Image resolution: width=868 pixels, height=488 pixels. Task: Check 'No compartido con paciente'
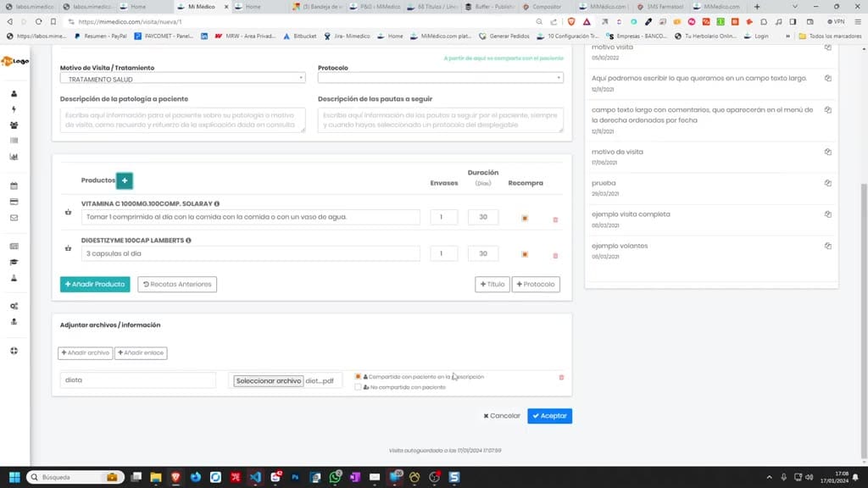click(358, 386)
